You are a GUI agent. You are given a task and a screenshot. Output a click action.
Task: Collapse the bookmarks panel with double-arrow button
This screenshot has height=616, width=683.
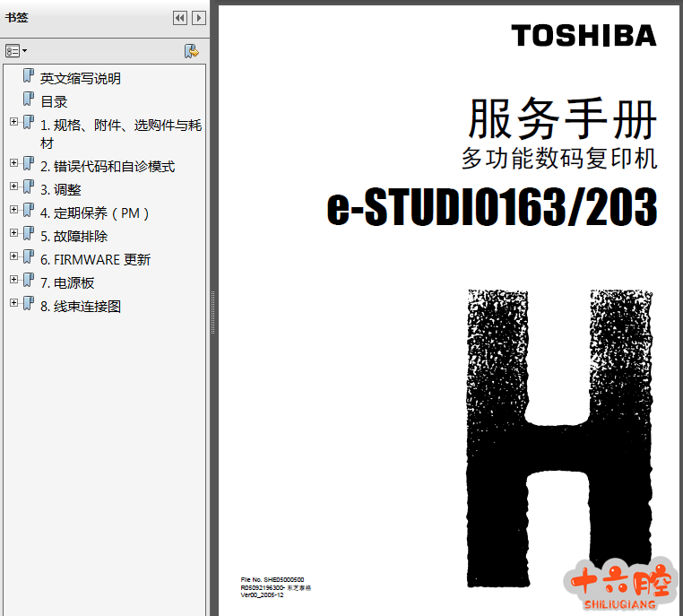(180, 18)
